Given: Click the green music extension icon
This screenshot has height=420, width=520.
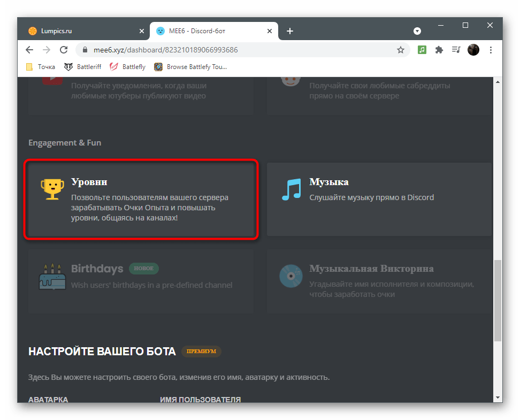Looking at the screenshot, I should coord(422,50).
